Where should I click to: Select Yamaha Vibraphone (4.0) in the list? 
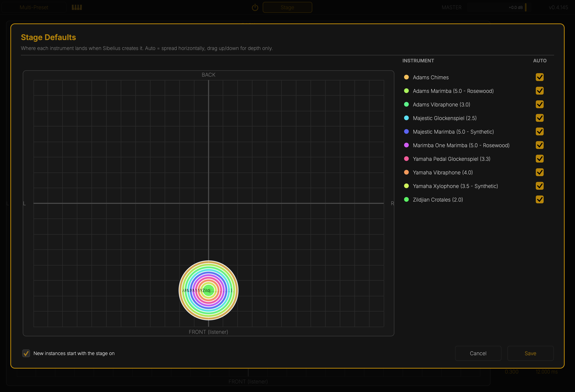click(x=443, y=173)
